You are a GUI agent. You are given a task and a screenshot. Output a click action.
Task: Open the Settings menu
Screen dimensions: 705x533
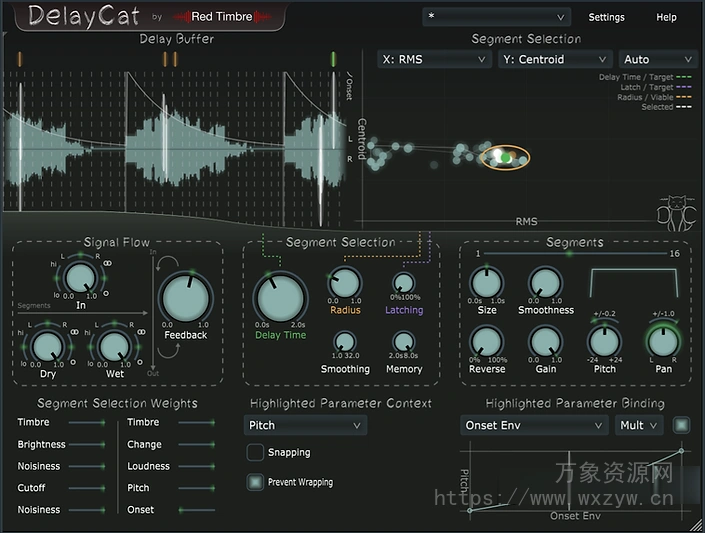(606, 17)
